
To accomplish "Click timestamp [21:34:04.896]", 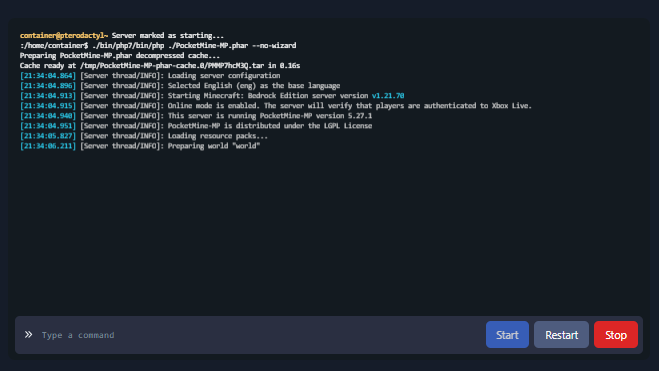I will 48,86.
